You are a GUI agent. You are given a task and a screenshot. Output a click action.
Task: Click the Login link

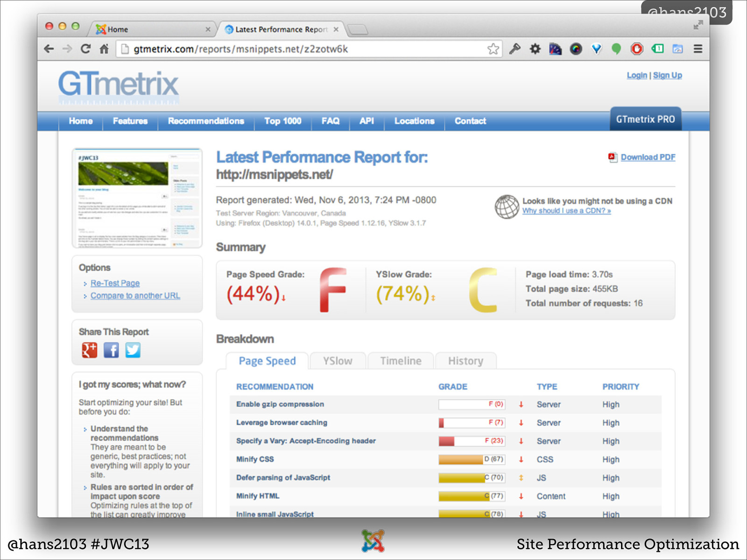[x=637, y=75]
